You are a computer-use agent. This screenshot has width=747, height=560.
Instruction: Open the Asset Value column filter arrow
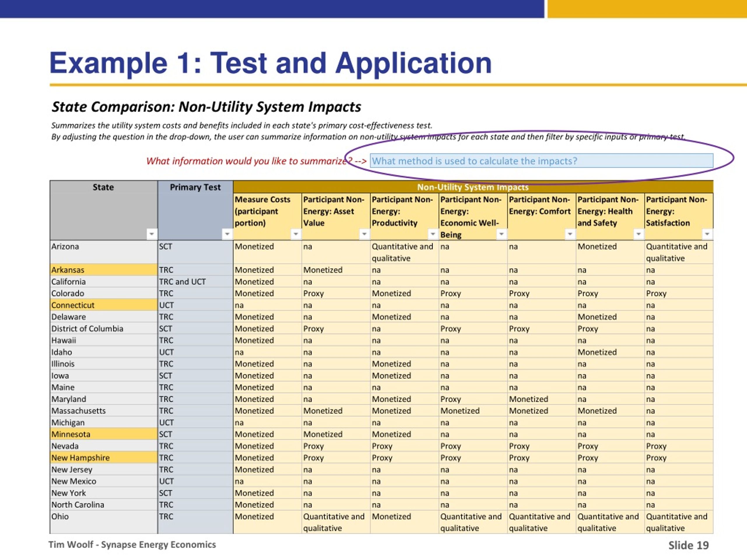[364, 234]
